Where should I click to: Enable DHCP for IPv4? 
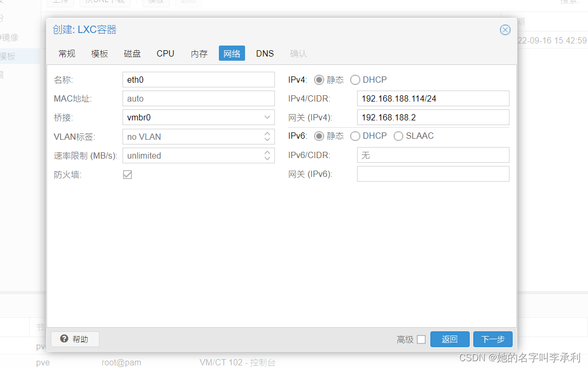[355, 80]
